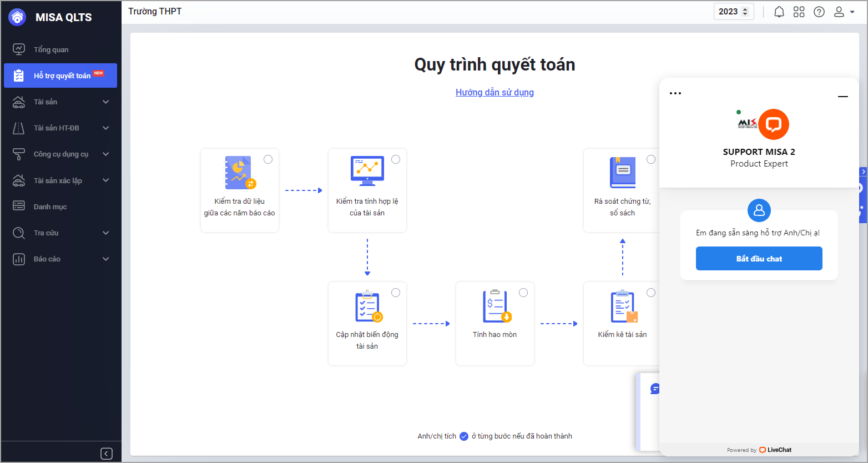
Task: Mark Kiểm tra tính hợp lệ step completed
Action: 396,159
